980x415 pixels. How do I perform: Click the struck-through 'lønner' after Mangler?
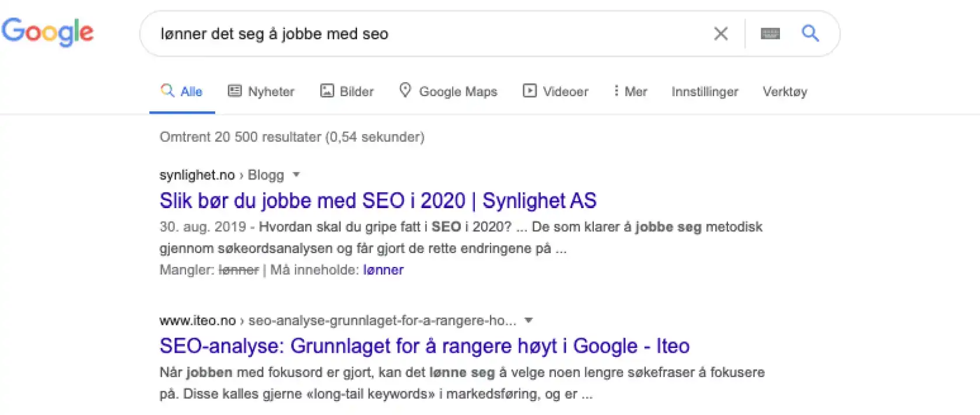[239, 270]
